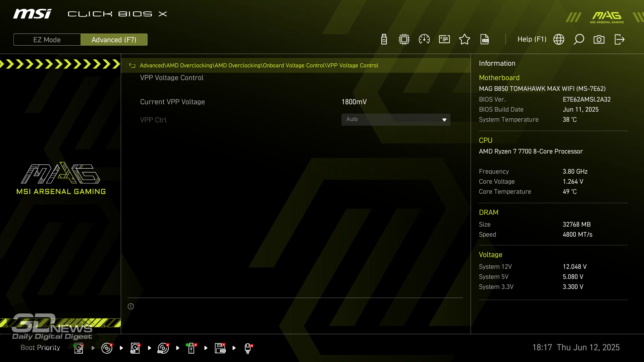Click the Information panel title

[x=497, y=63]
